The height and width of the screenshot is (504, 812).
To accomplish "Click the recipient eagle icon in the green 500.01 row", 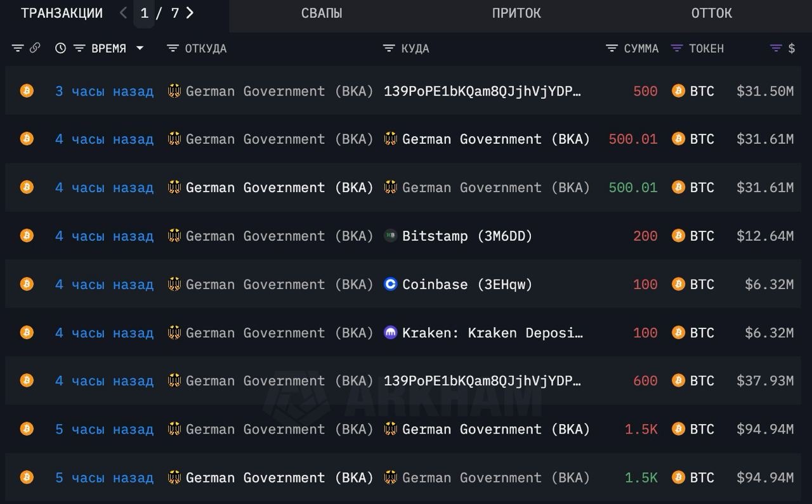I will click(x=391, y=188).
